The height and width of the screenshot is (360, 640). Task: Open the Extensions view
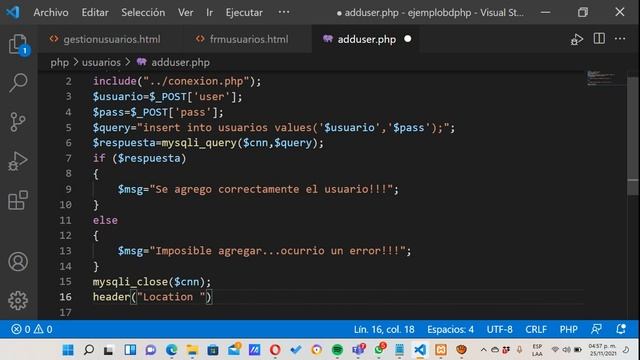click(x=18, y=200)
